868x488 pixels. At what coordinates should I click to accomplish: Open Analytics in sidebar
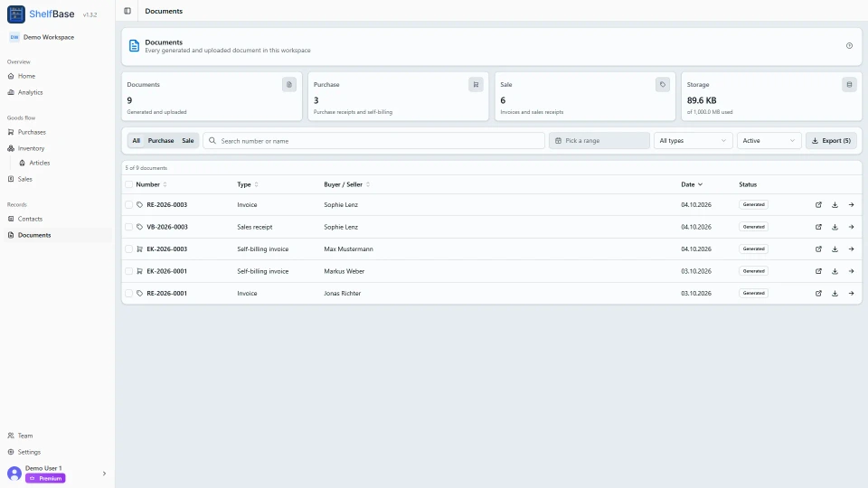[x=58, y=92]
